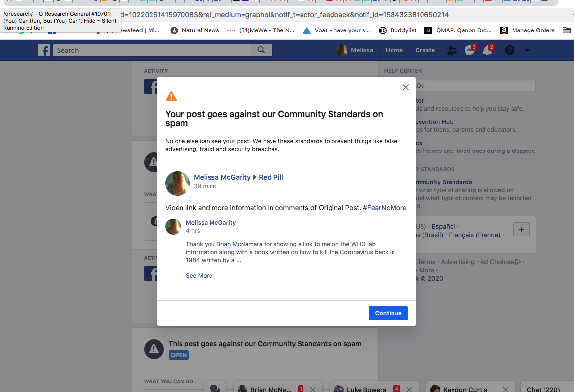Click Melissa McGarity name on the 4 hrs post

tap(211, 222)
